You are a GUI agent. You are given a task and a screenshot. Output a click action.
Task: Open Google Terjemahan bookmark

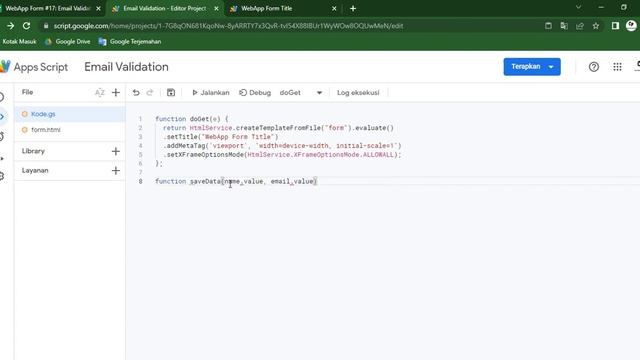point(130,42)
